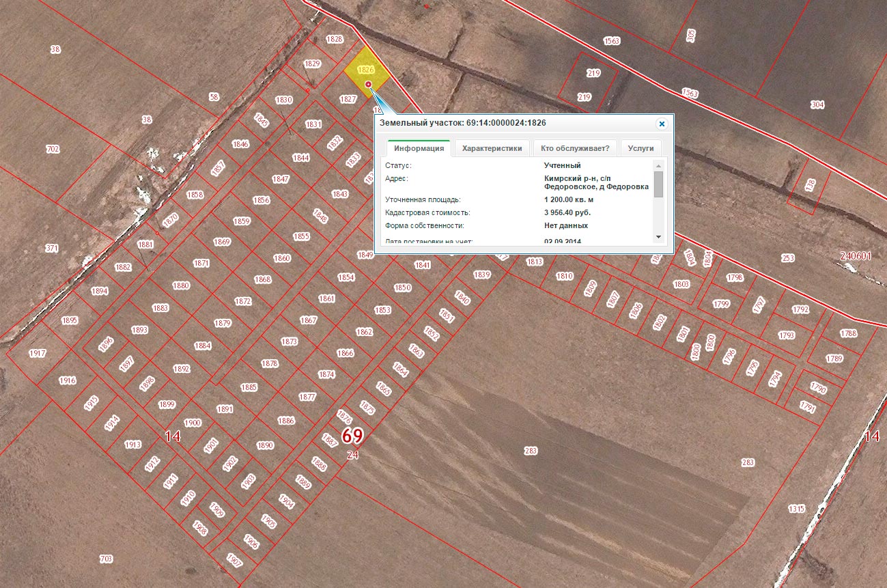Open the Кто обслуживает? tab

click(575, 148)
